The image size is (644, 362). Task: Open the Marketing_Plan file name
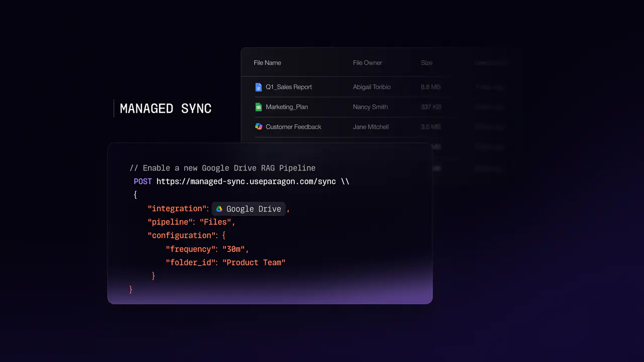click(x=287, y=107)
